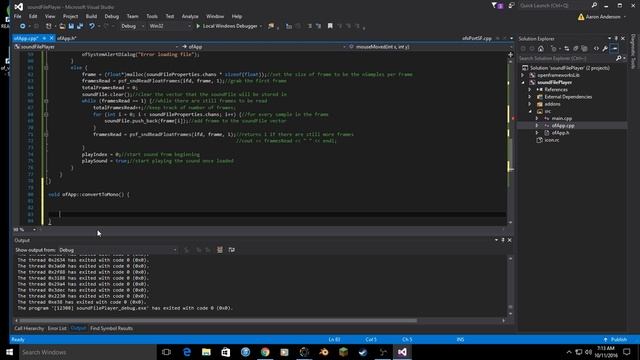Click the Open File folder icon

[62, 26]
